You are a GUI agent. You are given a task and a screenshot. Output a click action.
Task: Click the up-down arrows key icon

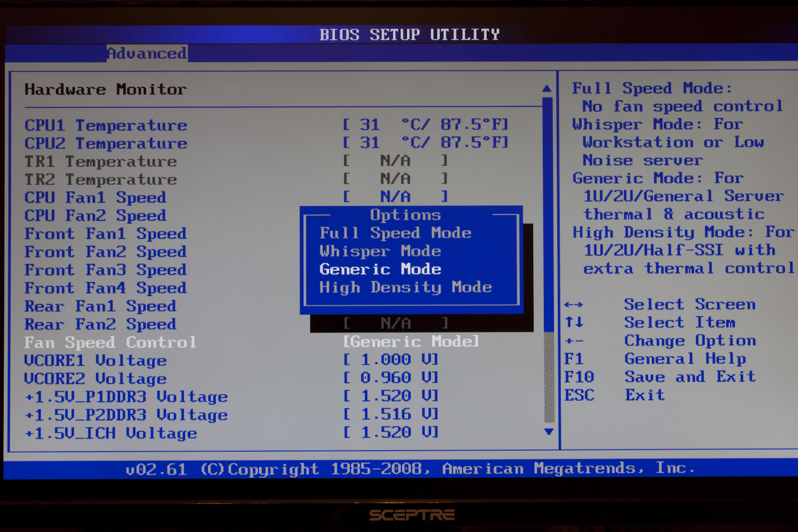(574, 322)
